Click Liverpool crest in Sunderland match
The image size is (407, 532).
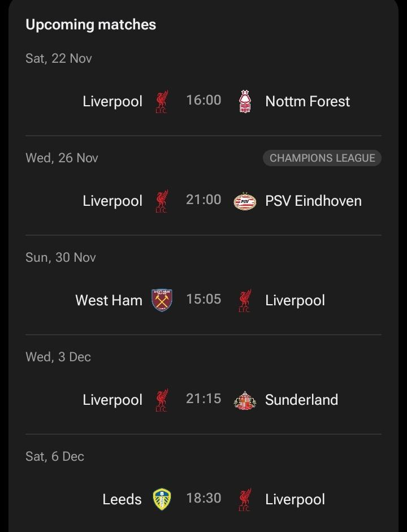pos(162,400)
